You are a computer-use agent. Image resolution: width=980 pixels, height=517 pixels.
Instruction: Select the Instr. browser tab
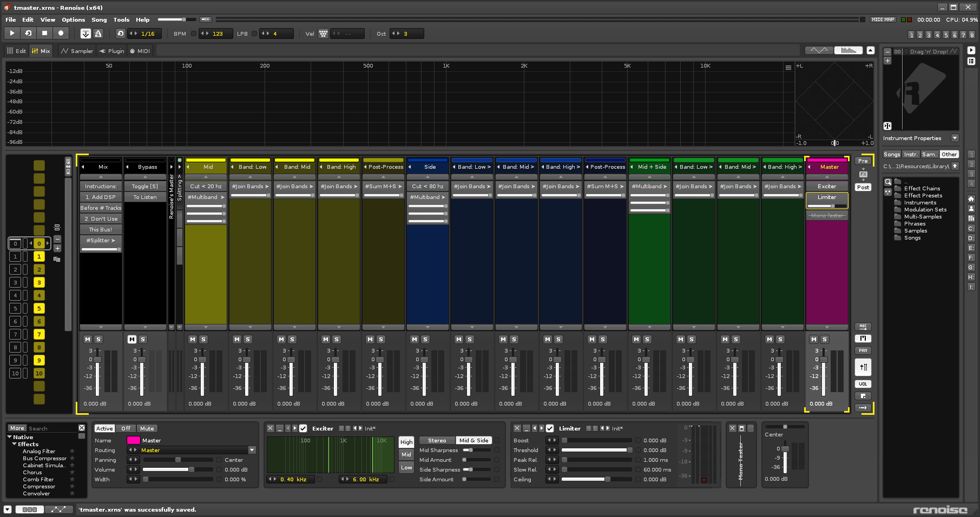point(911,154)
